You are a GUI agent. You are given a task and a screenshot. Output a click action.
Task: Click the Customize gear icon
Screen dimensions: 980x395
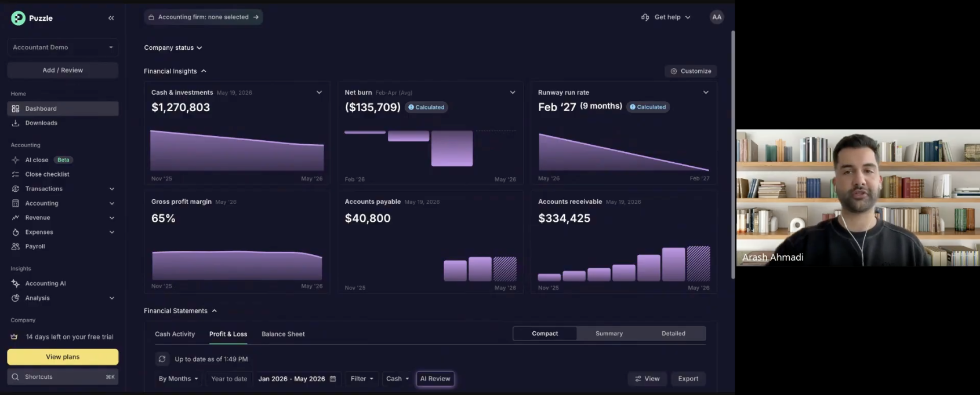[674, 71]
